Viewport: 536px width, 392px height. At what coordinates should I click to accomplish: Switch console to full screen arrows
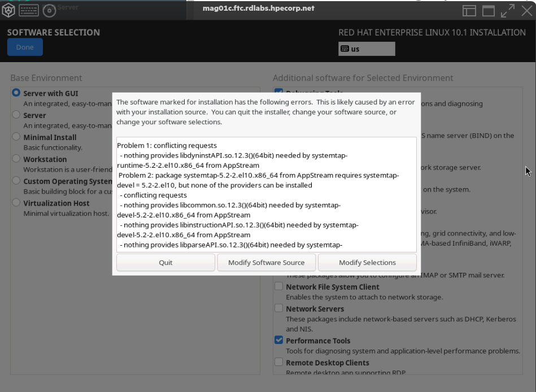pyautogui.click(x=507, y=11)
